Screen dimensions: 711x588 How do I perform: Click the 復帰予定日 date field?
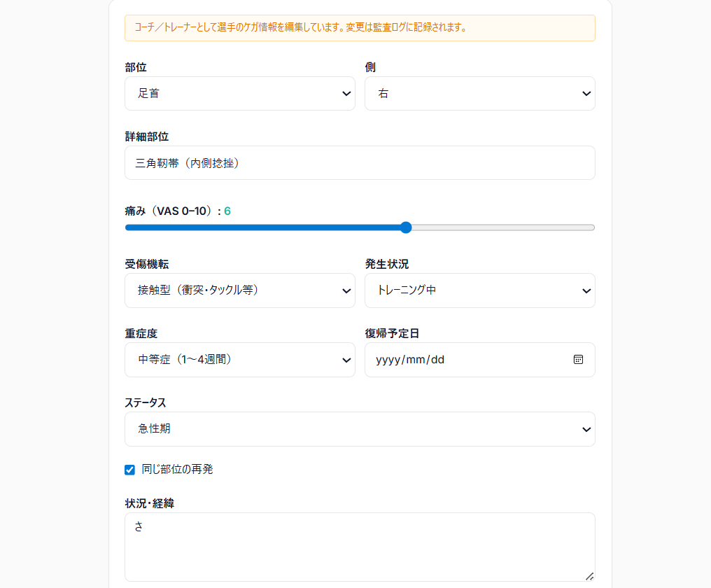(x=480, y=360)
